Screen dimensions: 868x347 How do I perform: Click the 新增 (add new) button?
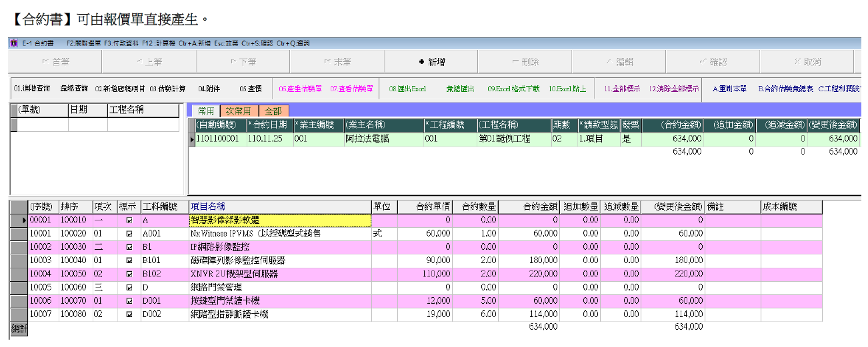click(431, 62)
